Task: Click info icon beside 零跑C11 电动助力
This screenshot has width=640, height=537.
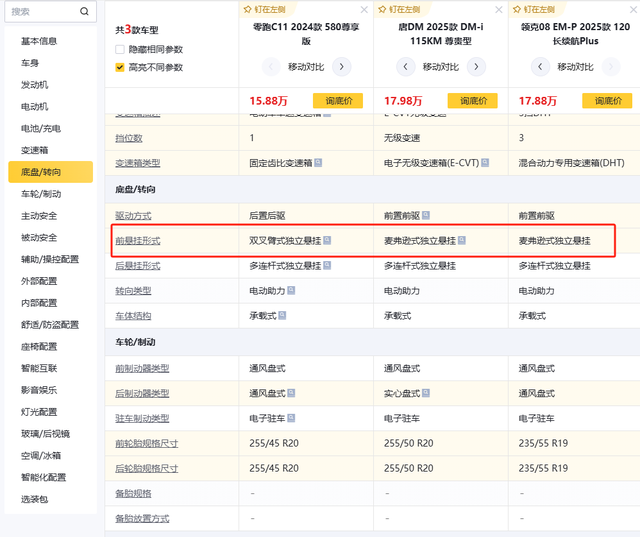Action: click(291, 291)
